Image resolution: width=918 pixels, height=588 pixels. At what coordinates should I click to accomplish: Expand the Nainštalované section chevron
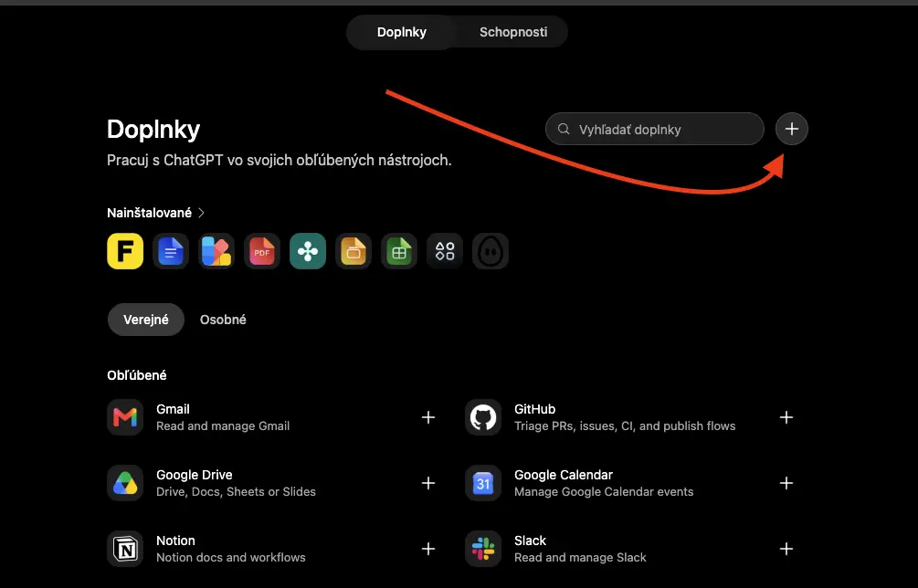pyautogui.click(x=201, y=213)
